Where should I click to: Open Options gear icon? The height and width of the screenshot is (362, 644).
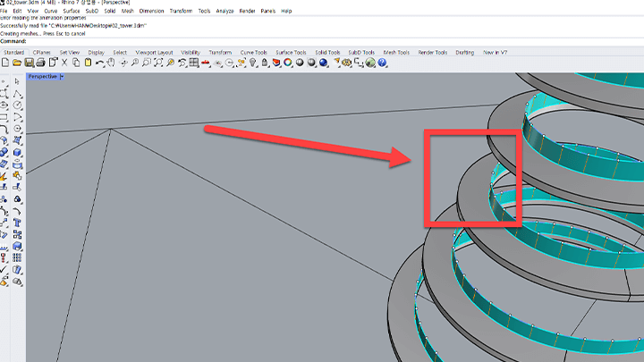[347, 63]
